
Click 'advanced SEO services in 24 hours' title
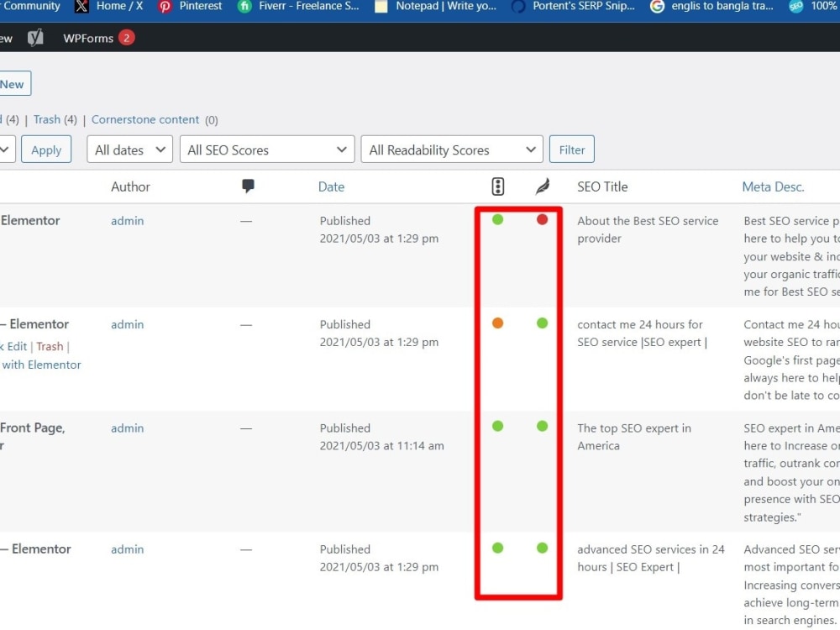651,558
